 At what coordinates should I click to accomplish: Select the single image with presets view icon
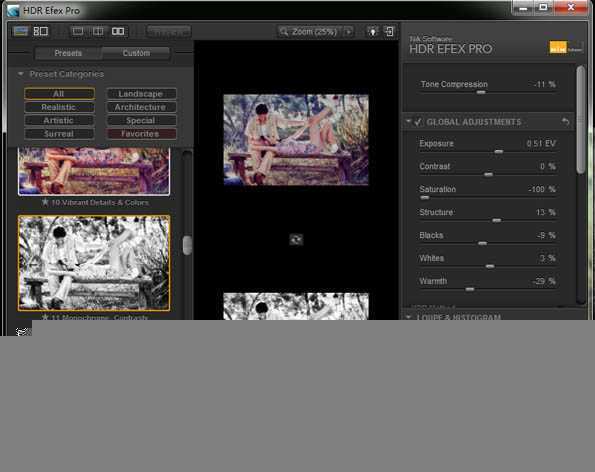pyautogui.click(x=20, y=31)
